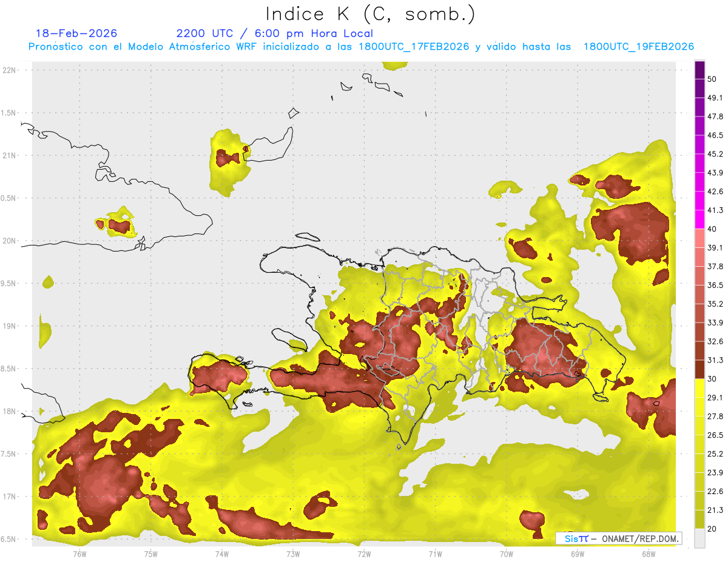Click the "Indice K (C, somb.)" title
Screen dimensions: 728x562
click(x=370, y=15)
